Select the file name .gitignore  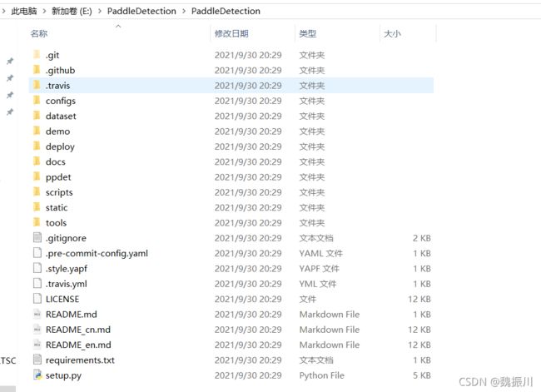coord(66,238)
